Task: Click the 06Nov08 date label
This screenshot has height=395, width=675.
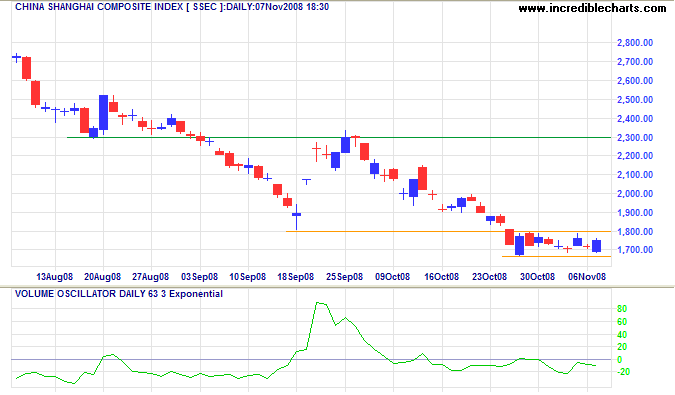Action: tap(587, 277)
